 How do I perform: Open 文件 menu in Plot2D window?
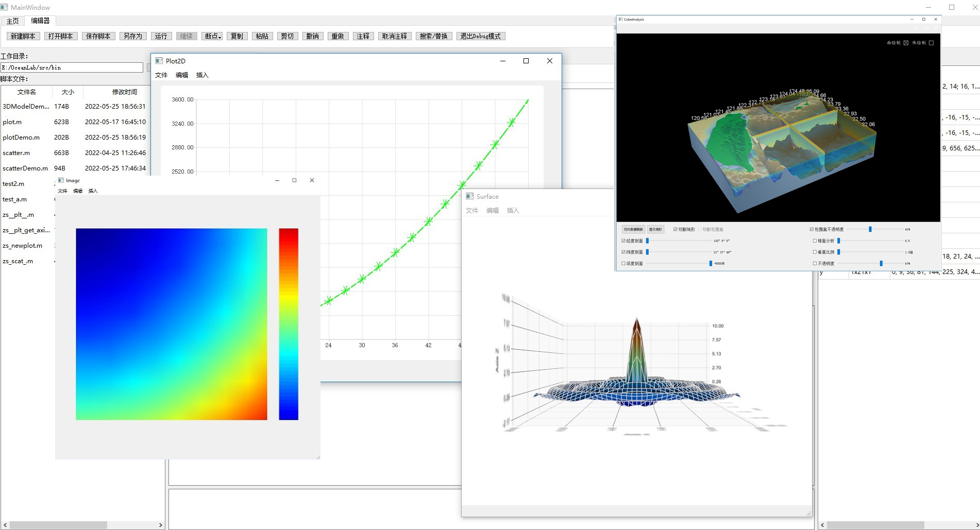[161, 75]
